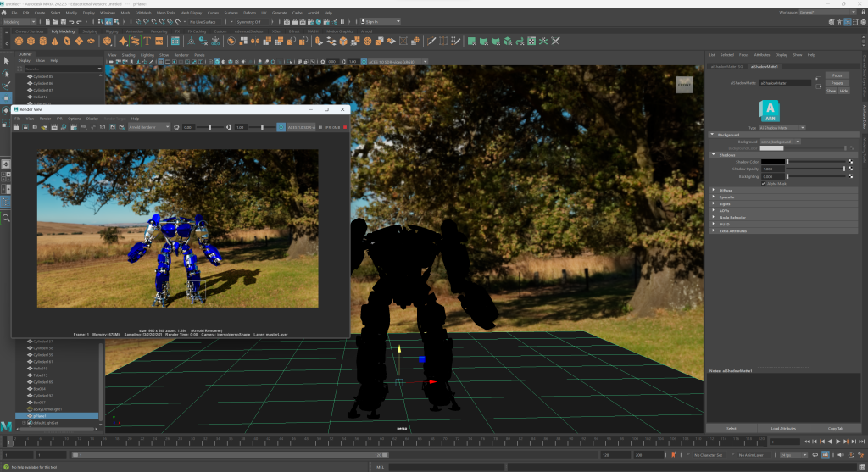The width and height of the screenshot is (868, 472).
Task: Click the search magnifier icon in left toolbox
Action: pyautogui.click(x=6, y=218)
